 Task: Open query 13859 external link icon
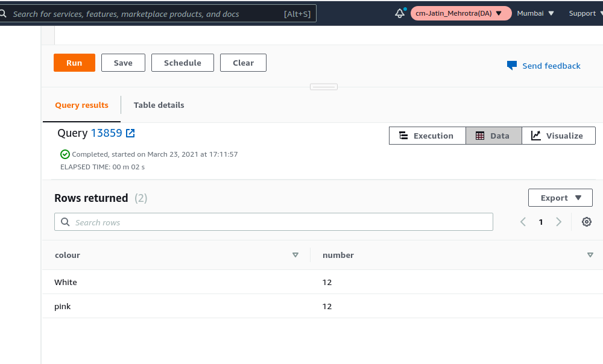click(x=130, y=133)
